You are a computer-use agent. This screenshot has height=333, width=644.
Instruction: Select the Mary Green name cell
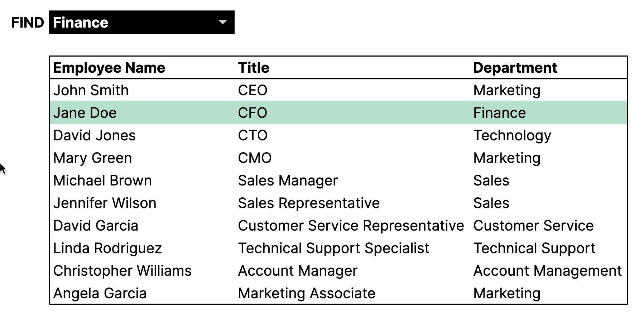(93, 158)
